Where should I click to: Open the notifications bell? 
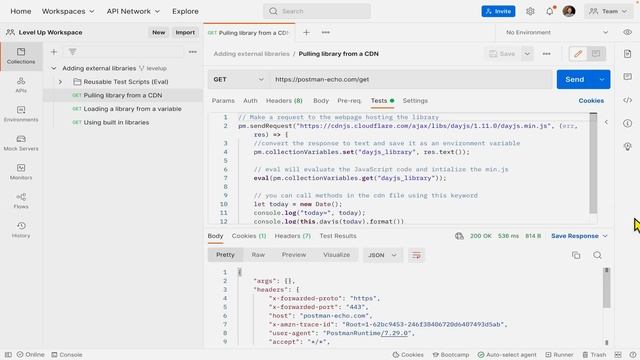(550, 11)
